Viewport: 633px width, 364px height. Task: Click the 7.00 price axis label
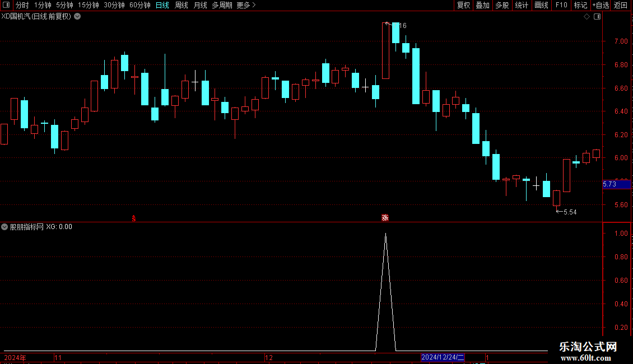tap(621, 41)
